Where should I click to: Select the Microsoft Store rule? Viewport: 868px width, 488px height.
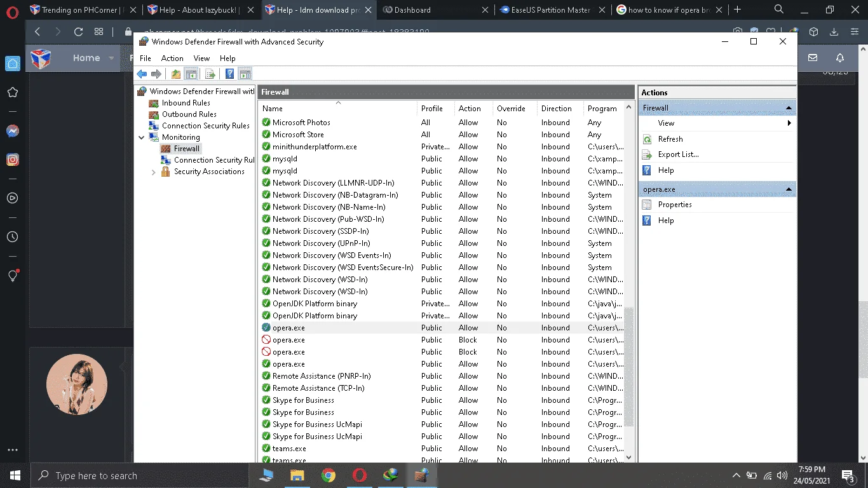pyautogui.click(x=298, y=135)
